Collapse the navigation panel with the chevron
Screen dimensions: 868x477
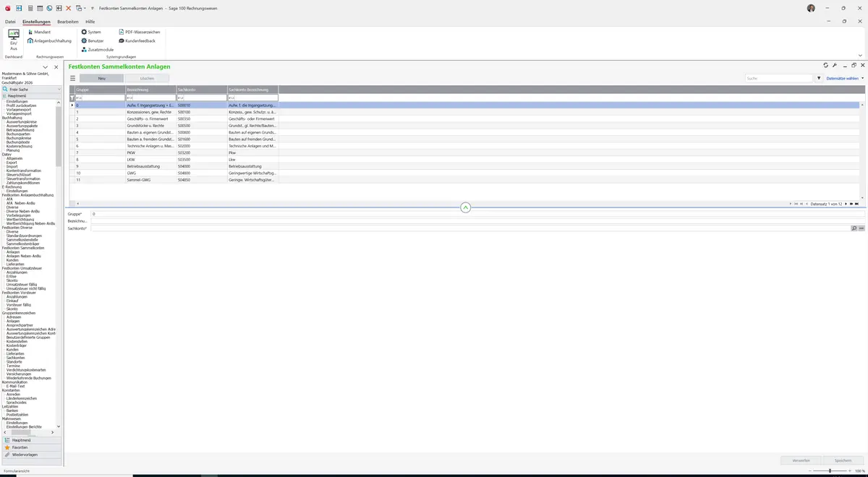coord(46,67)
